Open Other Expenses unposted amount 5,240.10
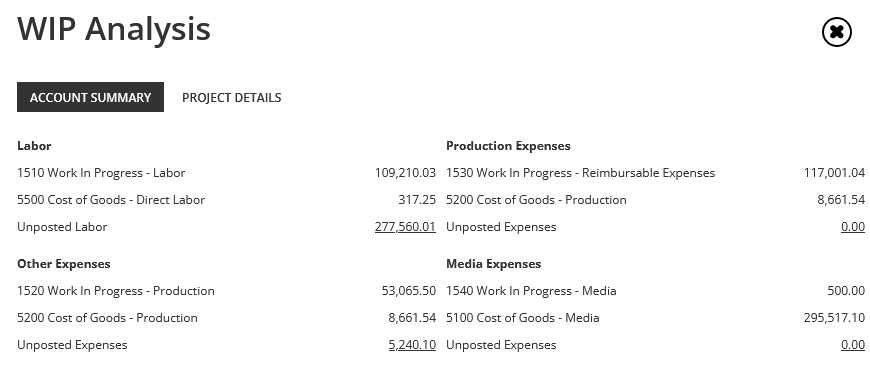 pyautogui.click(x=412, y=345)
